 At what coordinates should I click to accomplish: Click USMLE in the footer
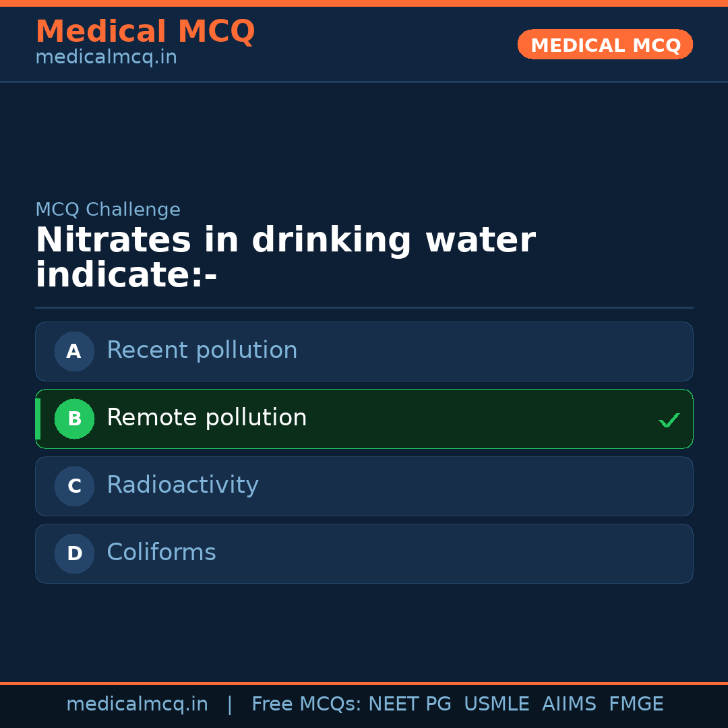pos(496,704)
